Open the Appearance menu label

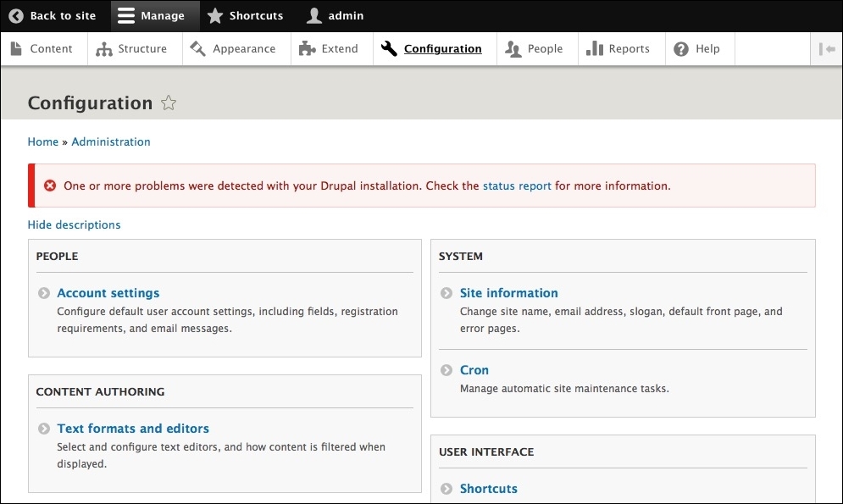coord(244,48)
